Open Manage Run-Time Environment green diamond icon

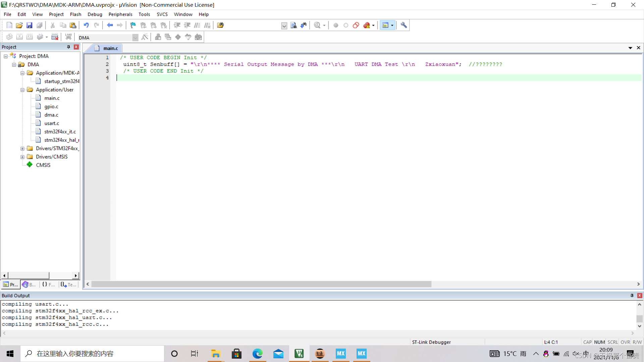178,37
